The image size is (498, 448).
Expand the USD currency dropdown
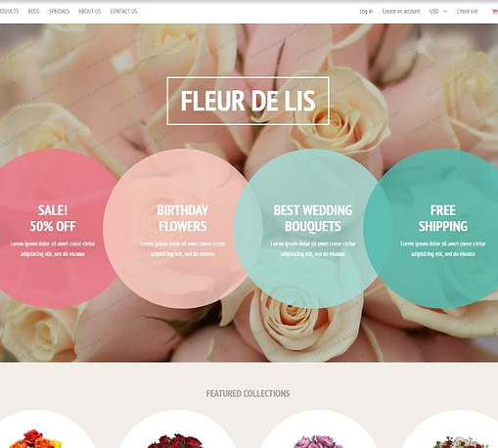[x=438, y=12]
